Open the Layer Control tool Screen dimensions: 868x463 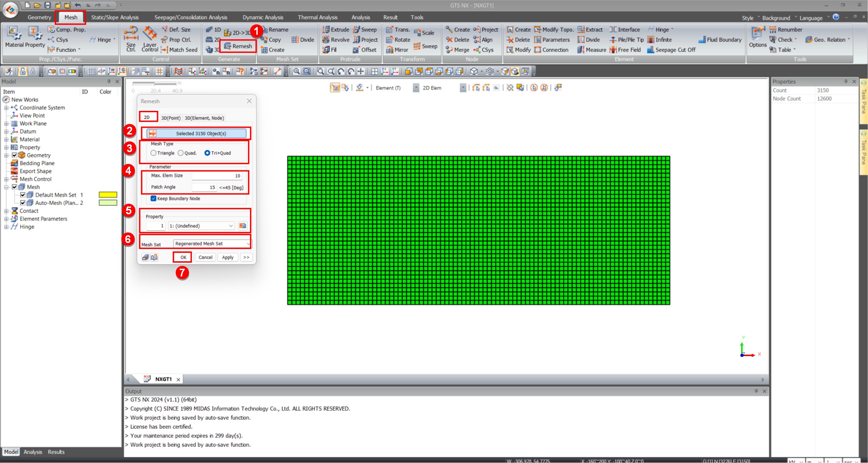(x=150, y=39)
